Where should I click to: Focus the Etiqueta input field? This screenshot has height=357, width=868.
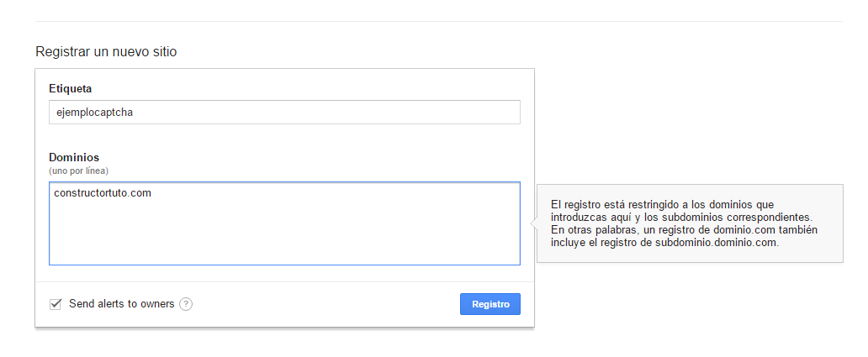pos(284,113)
